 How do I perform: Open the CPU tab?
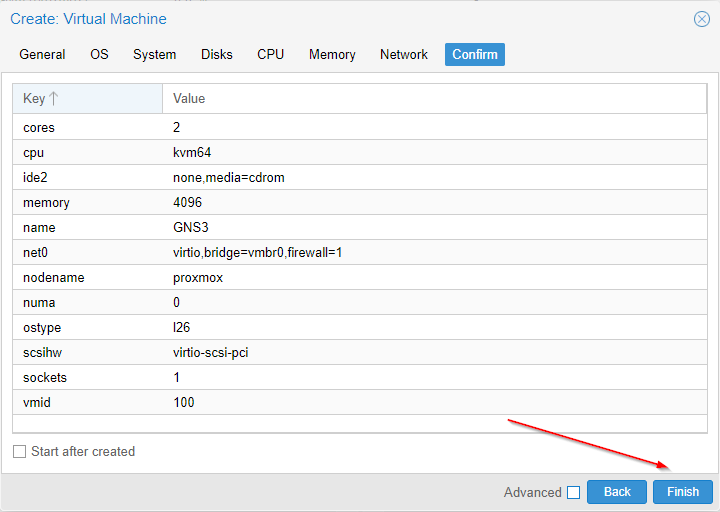[270, 55]
